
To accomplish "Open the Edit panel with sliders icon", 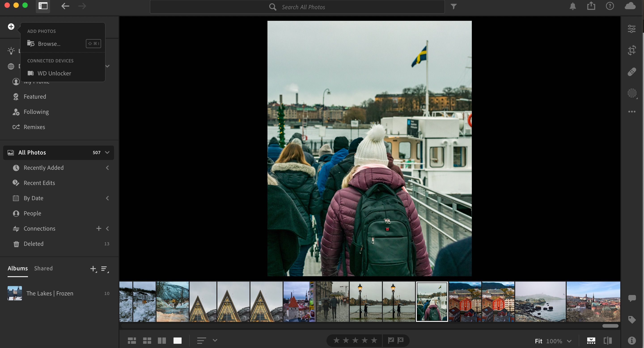I will [632, 28].
